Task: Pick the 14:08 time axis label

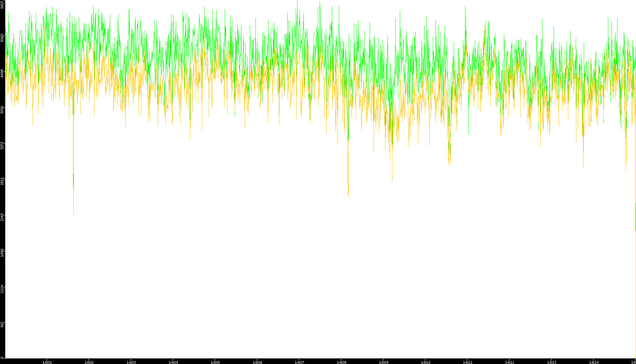Action: pyautogui.click(x=341, y=362)
